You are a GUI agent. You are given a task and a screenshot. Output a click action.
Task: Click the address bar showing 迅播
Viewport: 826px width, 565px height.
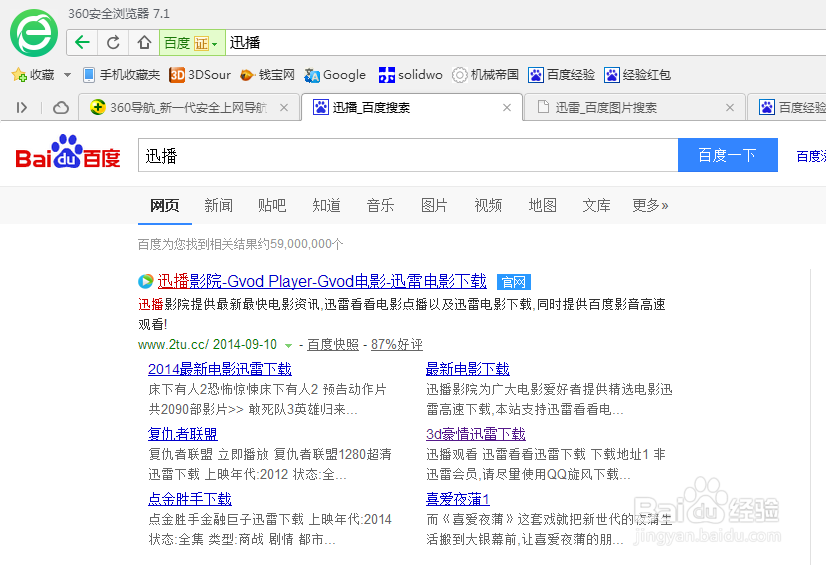click(x=526, y=43)
